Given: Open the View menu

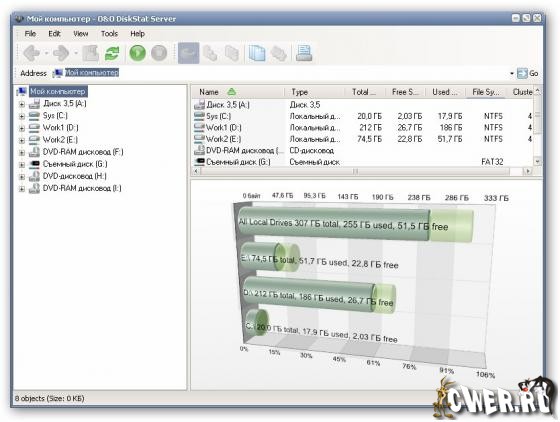Looking at the screenshot, I should click(80, 34).
